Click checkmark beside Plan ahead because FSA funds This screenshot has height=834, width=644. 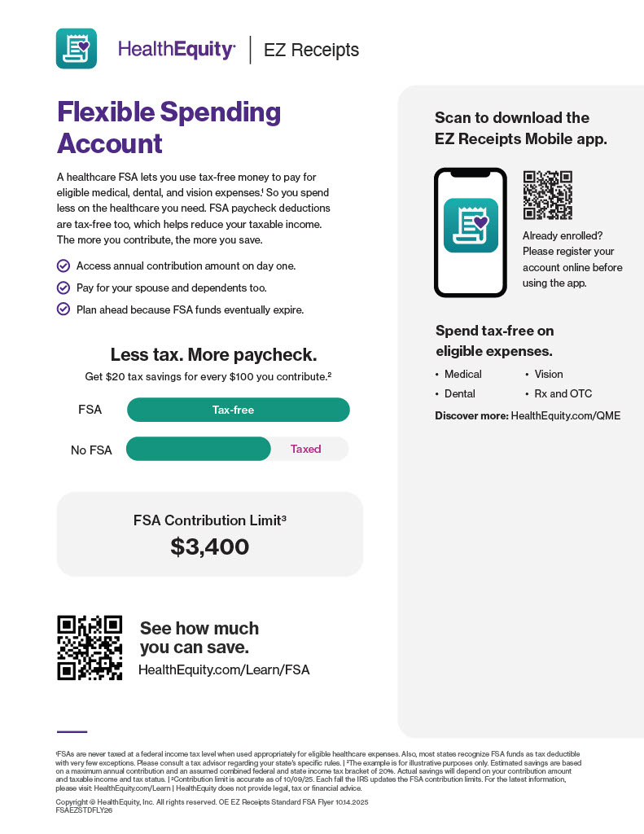coord(63,309)
